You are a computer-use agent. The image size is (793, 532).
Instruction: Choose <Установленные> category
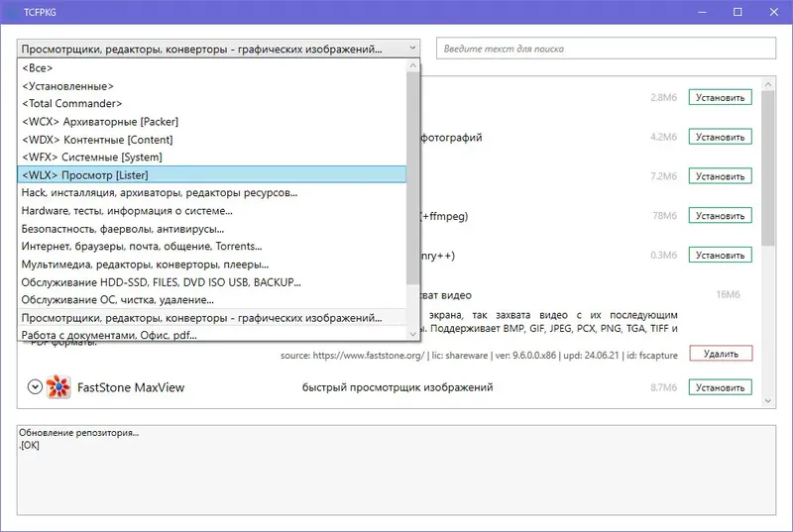point(211,86)
